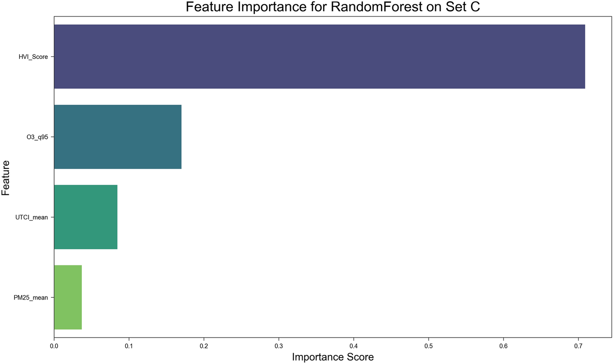Select the PM25_mean axis label
Image resolution: width=613 pixels, height=364 pixels.
pyautogui.click(x=31, y=298)
